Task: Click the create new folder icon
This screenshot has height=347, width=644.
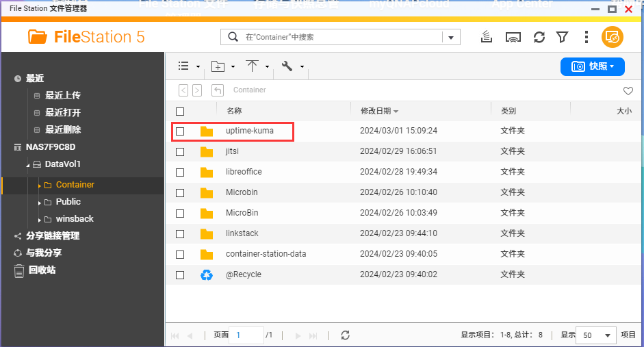Action: [218, 66]
